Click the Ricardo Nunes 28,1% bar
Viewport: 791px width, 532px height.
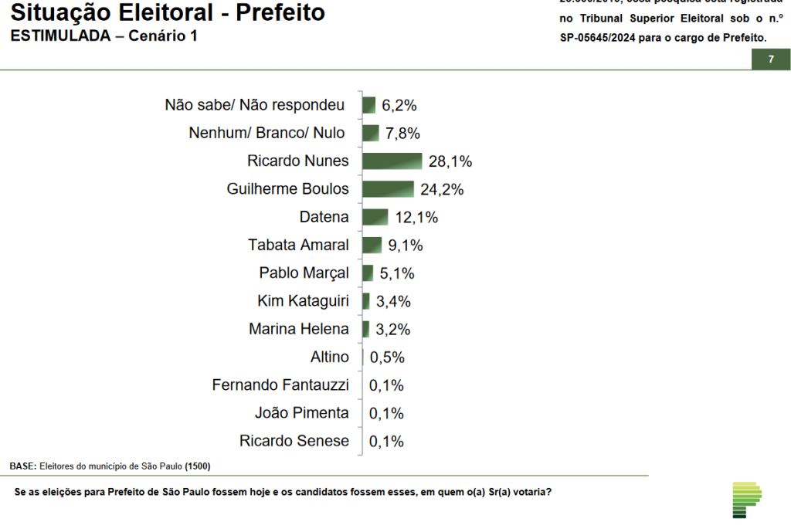[392, 161]
